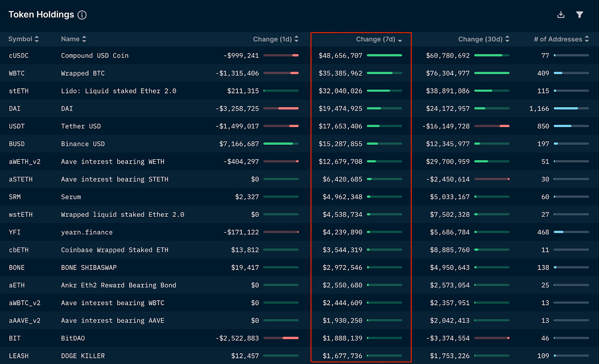Screen dimensions: 599x364
Task: Click the name Tether USD
Action: coord(81,126)
